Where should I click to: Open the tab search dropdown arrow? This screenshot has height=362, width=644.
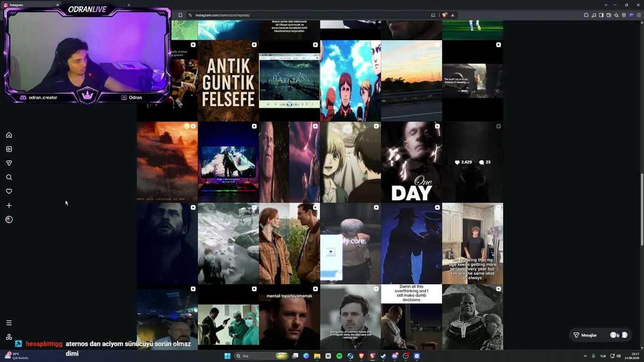click(x=606, y=5)
